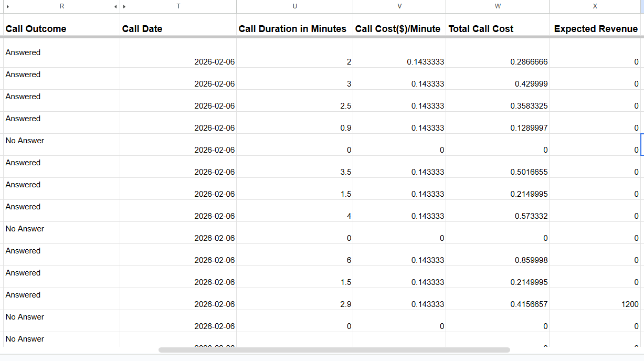Expand hidden columns left of column R

7,6
